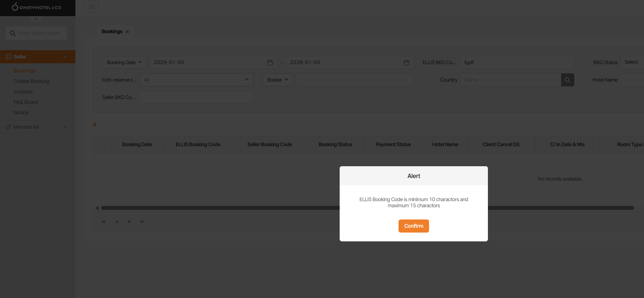This screenshot has height=298, width=644.
Task: Click the No records available text
Action: click(560, 179)
